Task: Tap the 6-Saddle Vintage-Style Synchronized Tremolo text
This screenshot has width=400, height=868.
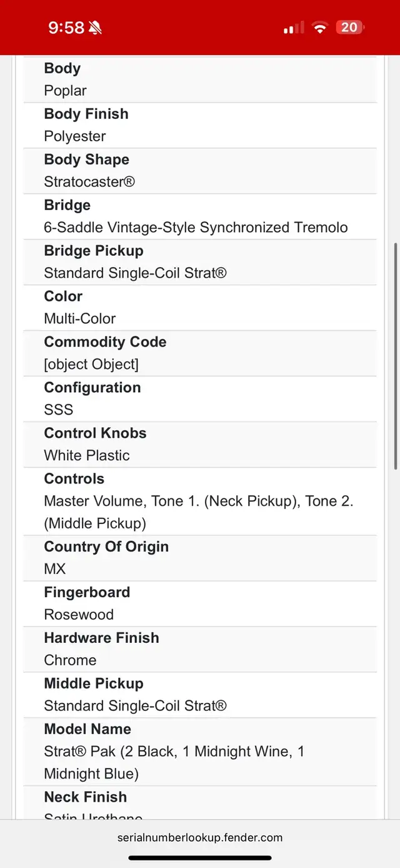Action: [196, 228]
